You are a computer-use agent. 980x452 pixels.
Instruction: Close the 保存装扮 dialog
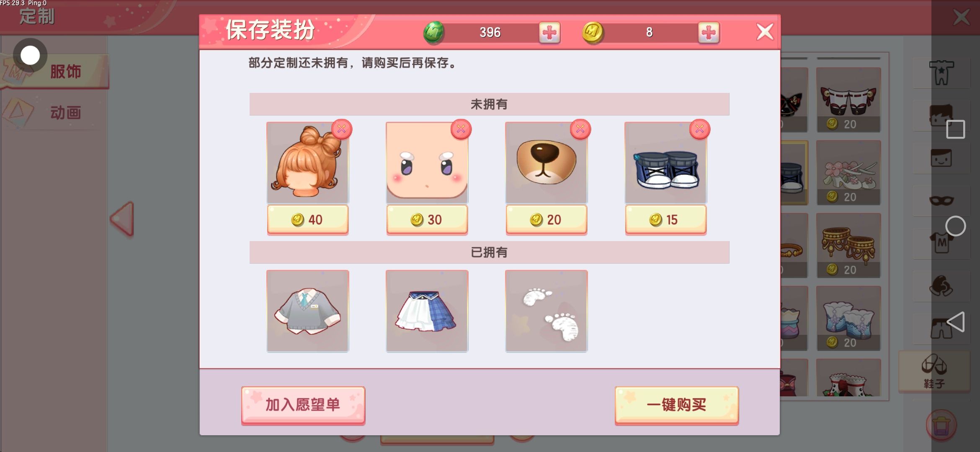tap(765, 32)
